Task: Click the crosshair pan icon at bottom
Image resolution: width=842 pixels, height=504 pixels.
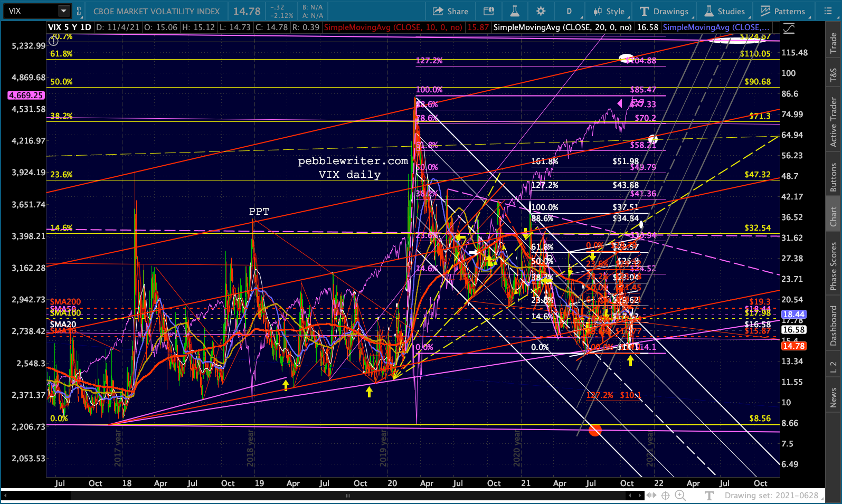Action: 666,496
